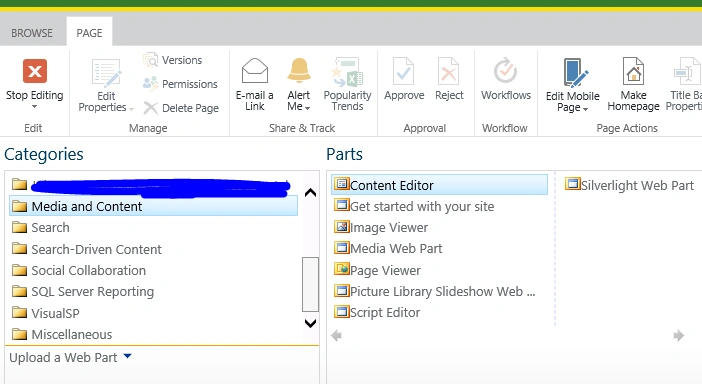Click the next parts page right arrow
This screenshot has width=702, height=384.
tap(678, 335)
